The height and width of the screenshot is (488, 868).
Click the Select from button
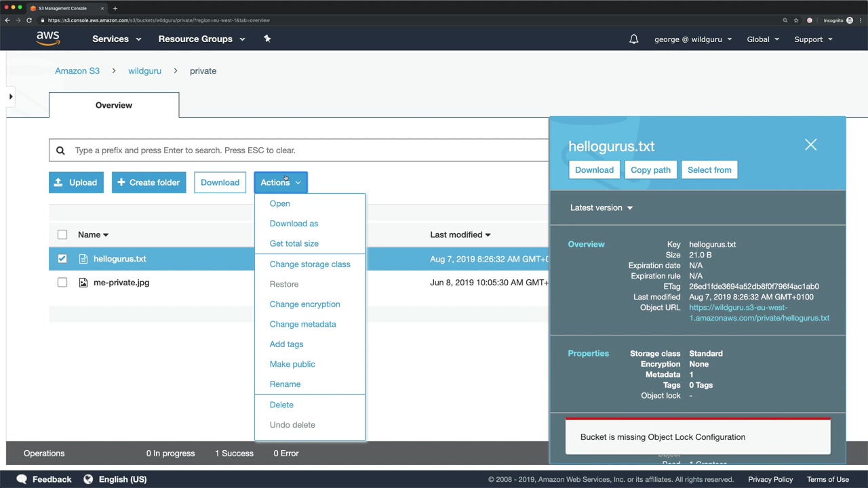click(709, 170)
